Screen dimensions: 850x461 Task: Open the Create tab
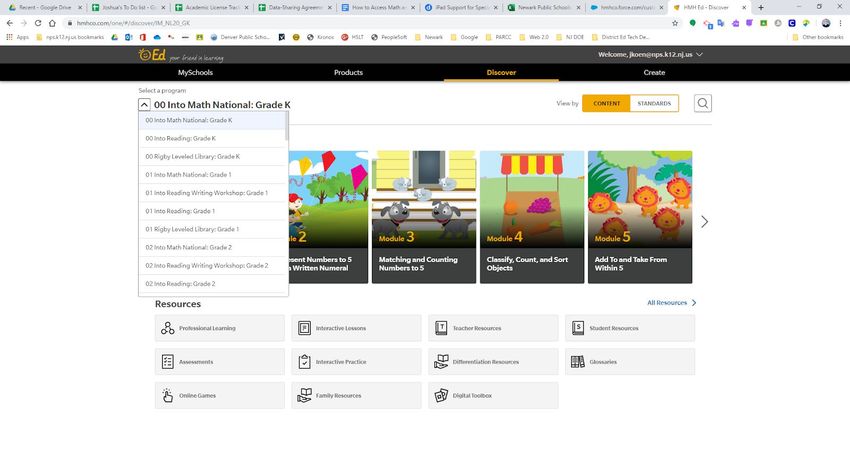(654, 72)
